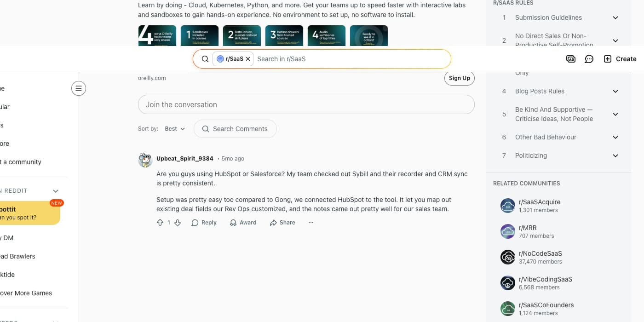Image resolution: width=644 pixels, height=322 pixels.
Task: Expand rule 7 Politicizing
Action: click(x=615, y=155)
